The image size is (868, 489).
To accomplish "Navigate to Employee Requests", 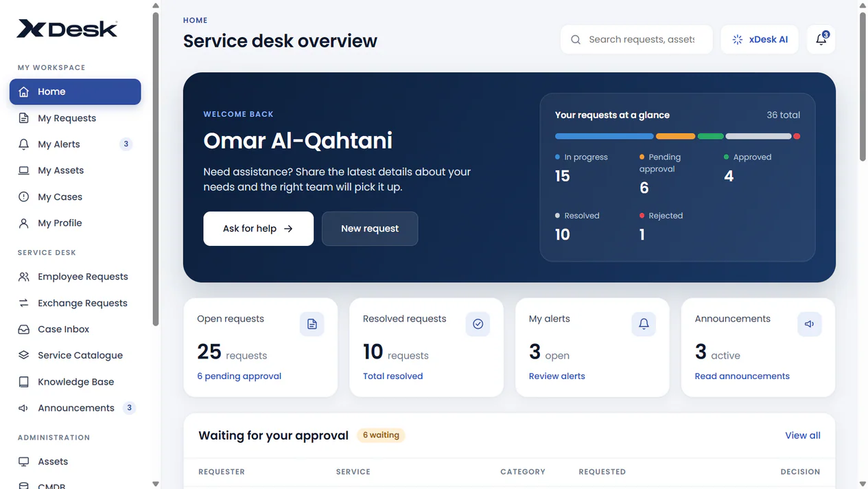I will (75, 277).
